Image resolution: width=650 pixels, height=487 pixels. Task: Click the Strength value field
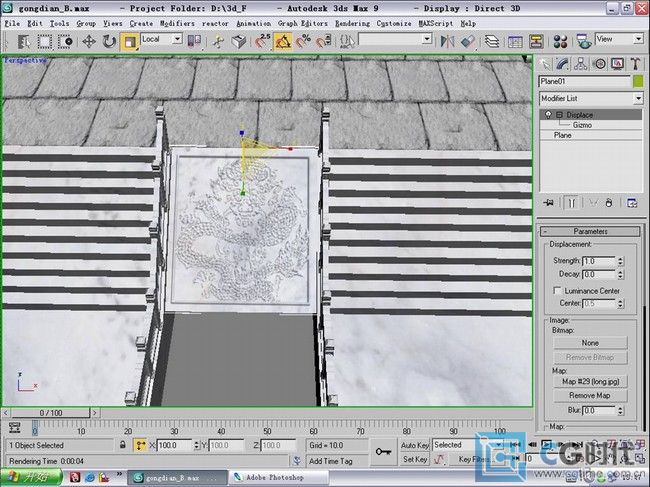pos(599,261)
